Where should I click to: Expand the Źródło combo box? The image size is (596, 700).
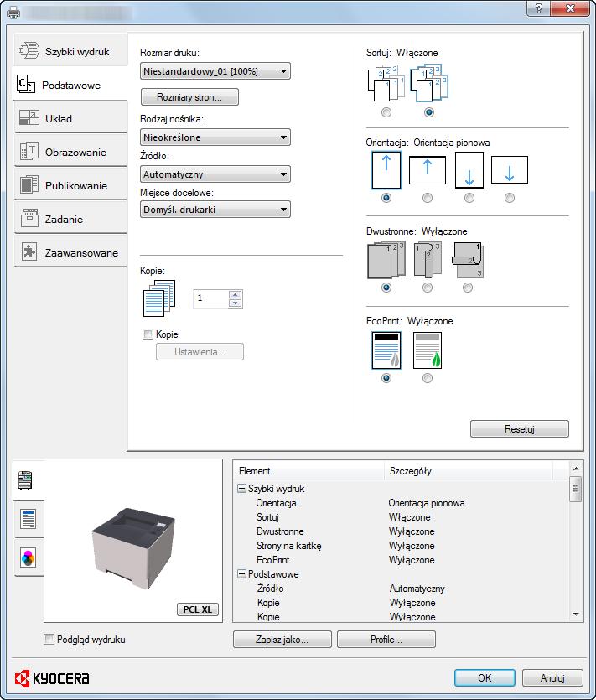pyautogui.click(x=215, y=174)
